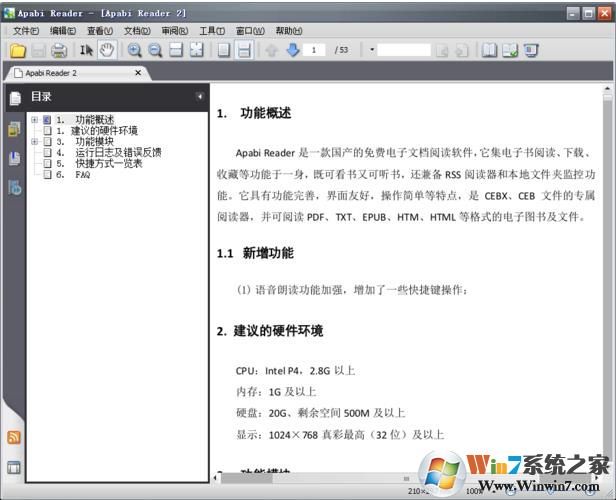This screenshot has width=616, height=500.
Task: Expand the 功能概述 tree node
Action: tap(35, 119)
